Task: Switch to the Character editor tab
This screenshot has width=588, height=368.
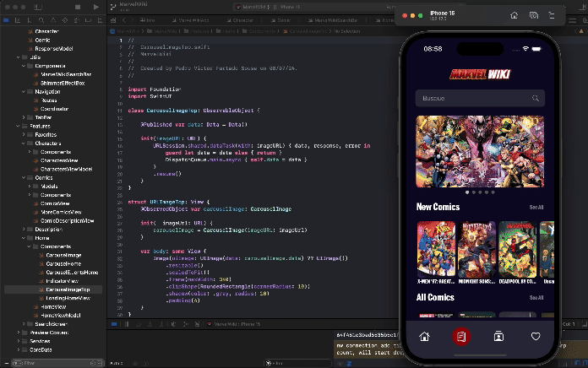Action: tap(240, 20)
